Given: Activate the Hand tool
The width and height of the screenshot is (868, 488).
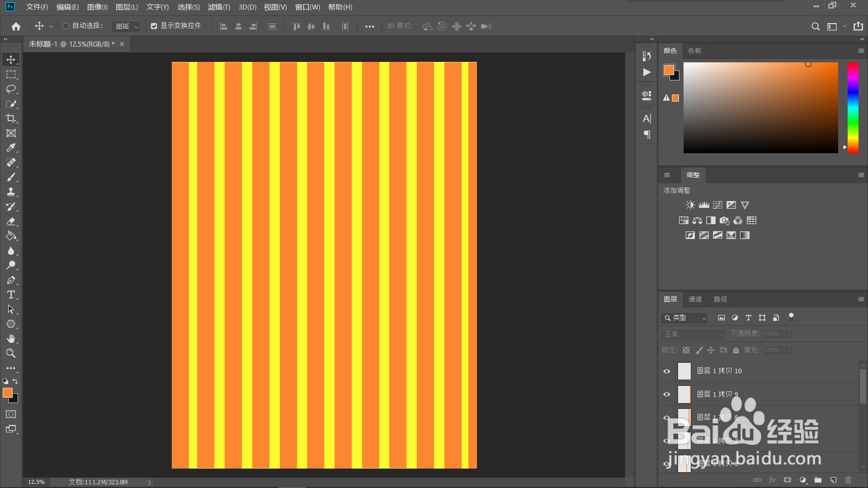Looking at the screenshot, I should [x=11, y=338].
